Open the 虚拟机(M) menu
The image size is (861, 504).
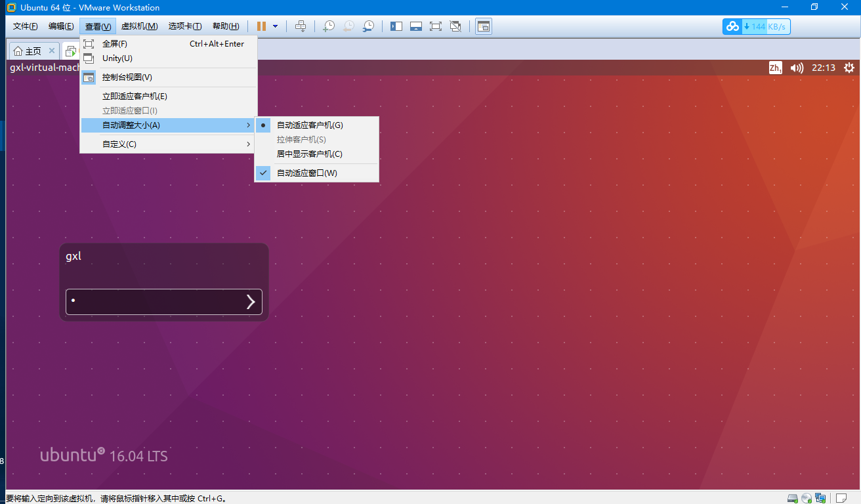(x=140, y=26)
